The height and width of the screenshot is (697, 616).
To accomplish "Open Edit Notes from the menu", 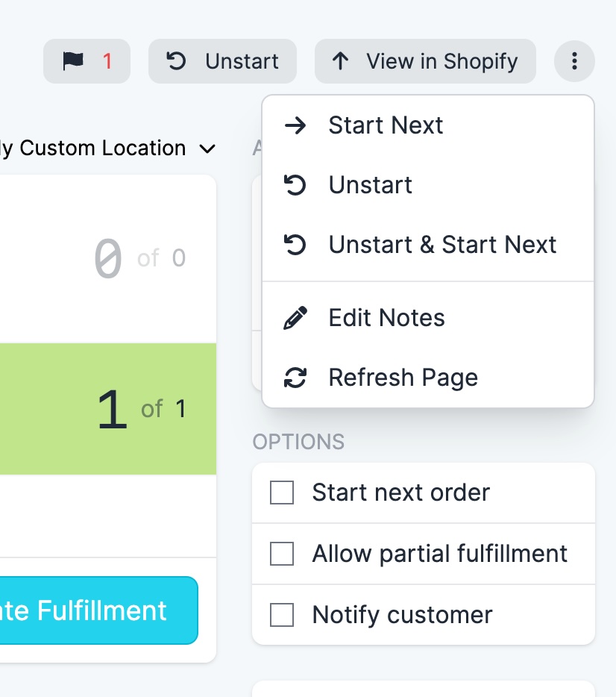I will point(386,318).
